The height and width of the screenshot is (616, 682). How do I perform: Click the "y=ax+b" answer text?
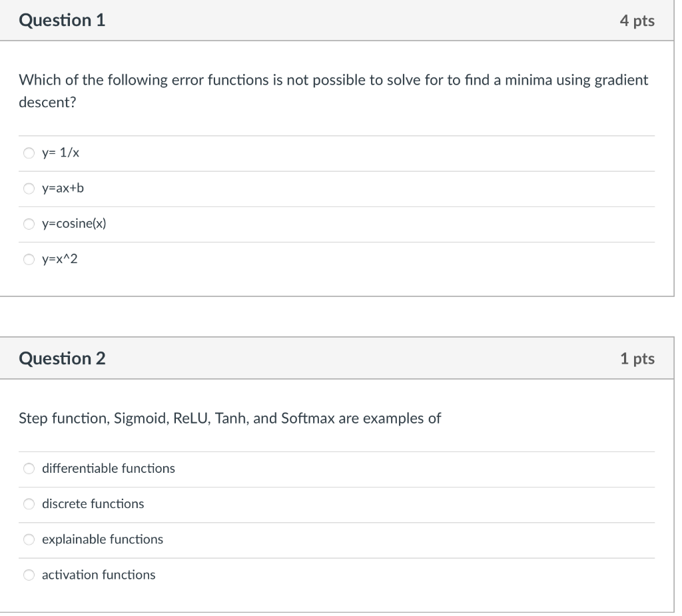click(63, 188)
